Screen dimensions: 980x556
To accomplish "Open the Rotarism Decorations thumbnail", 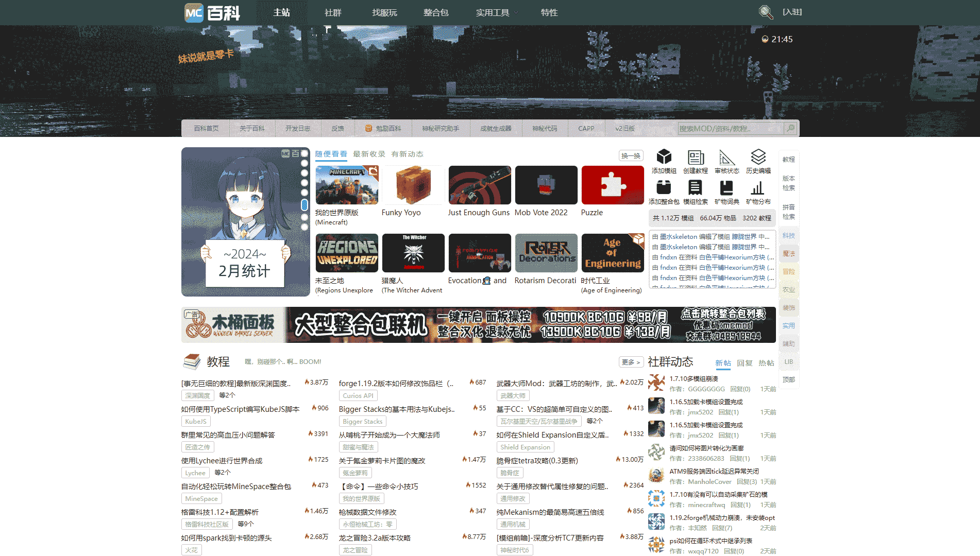I will tap(546, 253).
